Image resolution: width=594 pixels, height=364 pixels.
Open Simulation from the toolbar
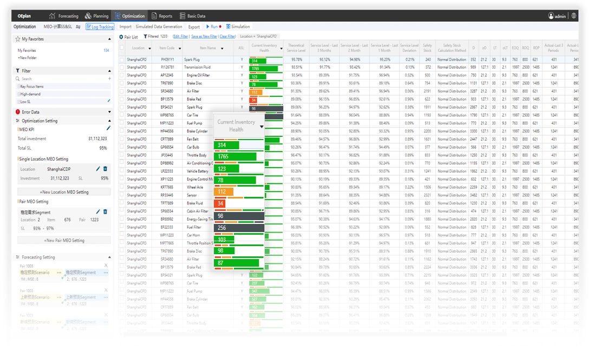click(x=238, y=27)
